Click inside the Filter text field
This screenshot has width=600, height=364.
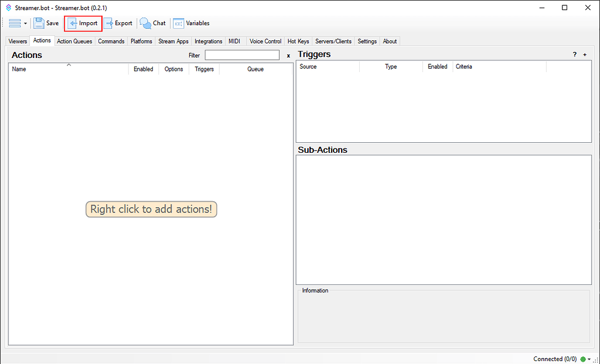click(242, 54)
